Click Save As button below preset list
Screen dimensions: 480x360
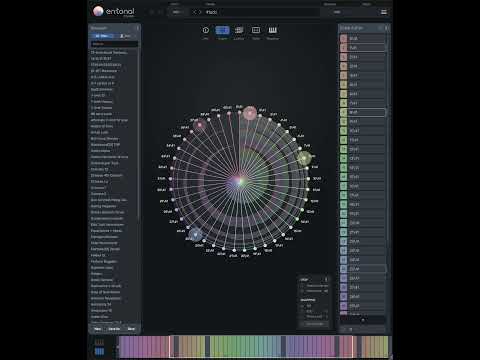coord(114,329)
